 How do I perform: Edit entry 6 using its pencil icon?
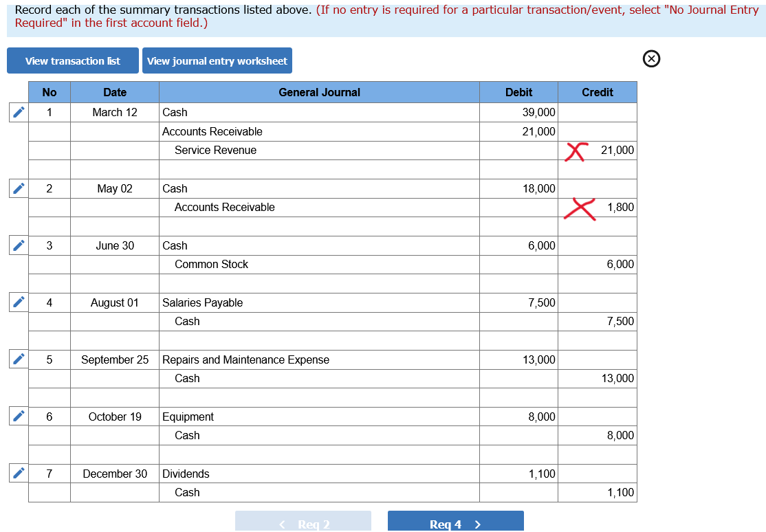(19, 417)
